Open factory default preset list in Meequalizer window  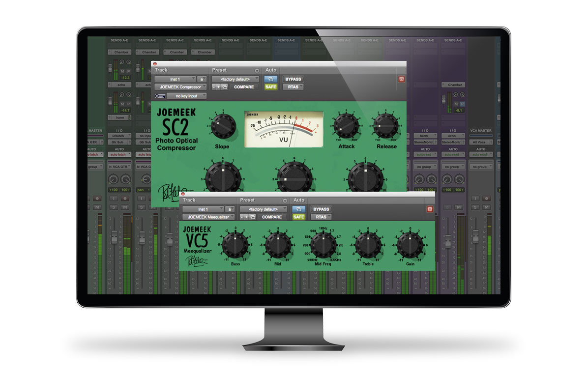tap(263, 209)
